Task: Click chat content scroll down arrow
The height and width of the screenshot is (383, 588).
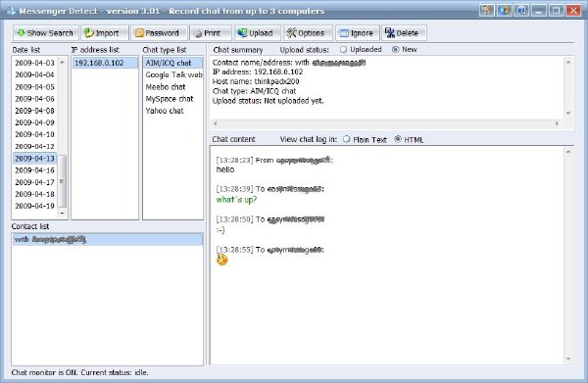Action: tap(568, 359)
